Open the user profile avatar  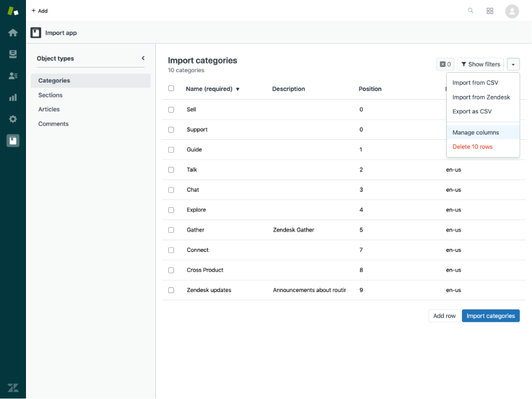[x=512, y=10]
